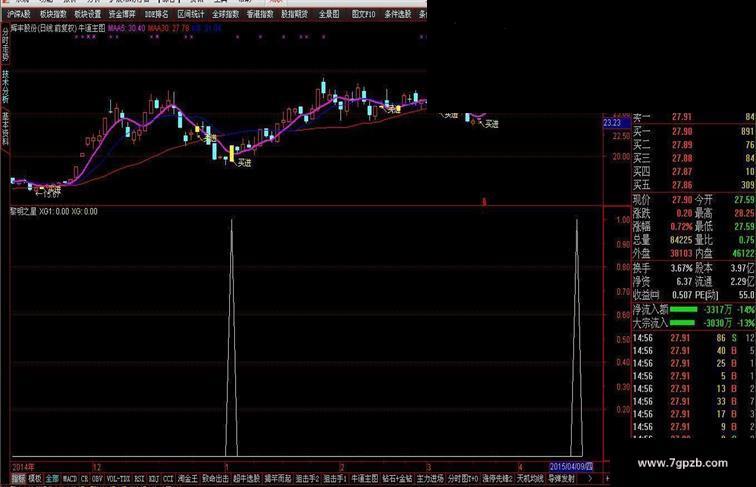The image size is (756, 487).
Task: Apply the CCI indicator
Action: [168, 479]
